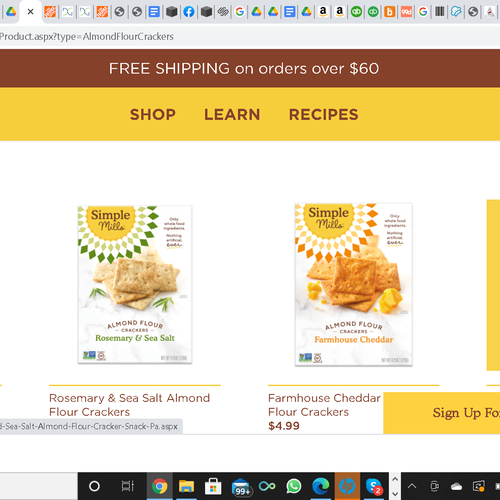Open the Mail app with 99+ badge
This screenshot has width=500, height=500.
[x=241, y=487]
